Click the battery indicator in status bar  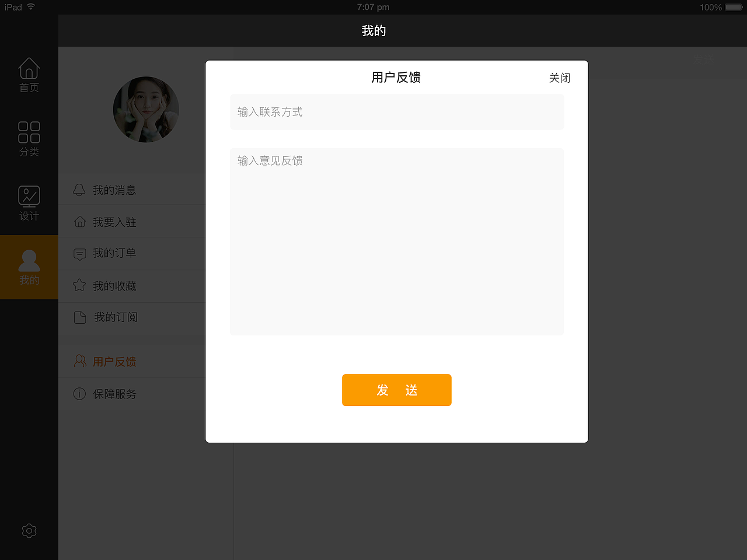pos(734,7)
